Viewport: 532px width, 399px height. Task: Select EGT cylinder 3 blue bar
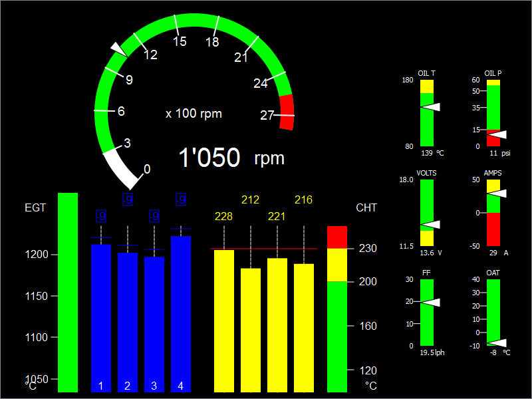(154, 325)
